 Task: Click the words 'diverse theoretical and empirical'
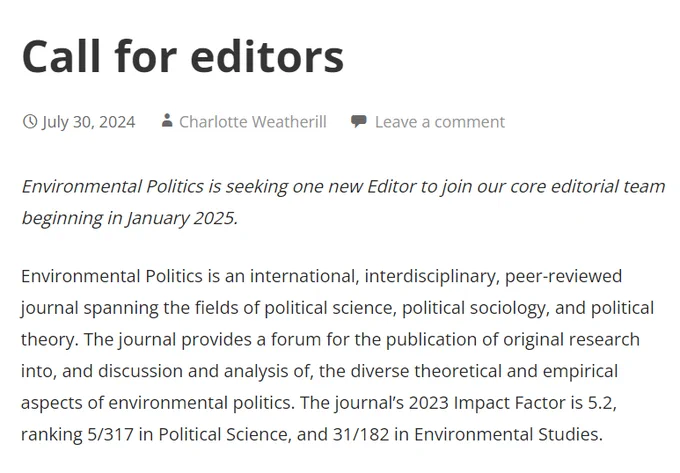coord(484,372)
